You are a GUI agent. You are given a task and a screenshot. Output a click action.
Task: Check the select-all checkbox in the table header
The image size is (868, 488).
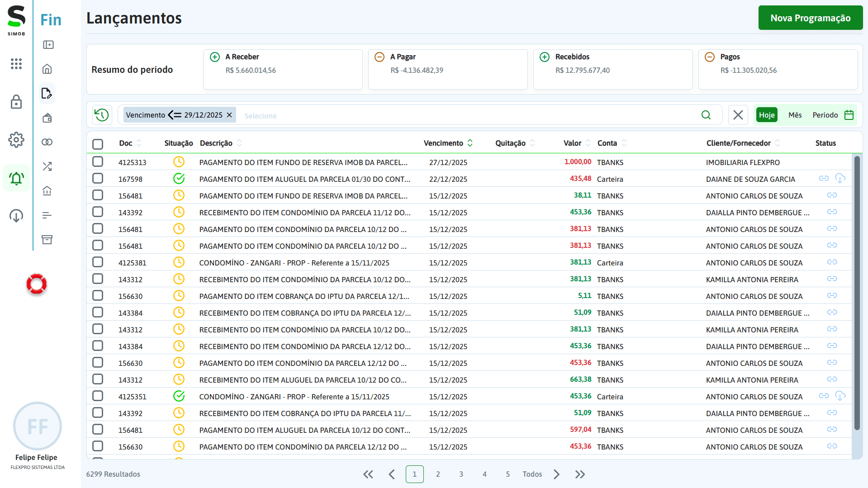(98, 144)
